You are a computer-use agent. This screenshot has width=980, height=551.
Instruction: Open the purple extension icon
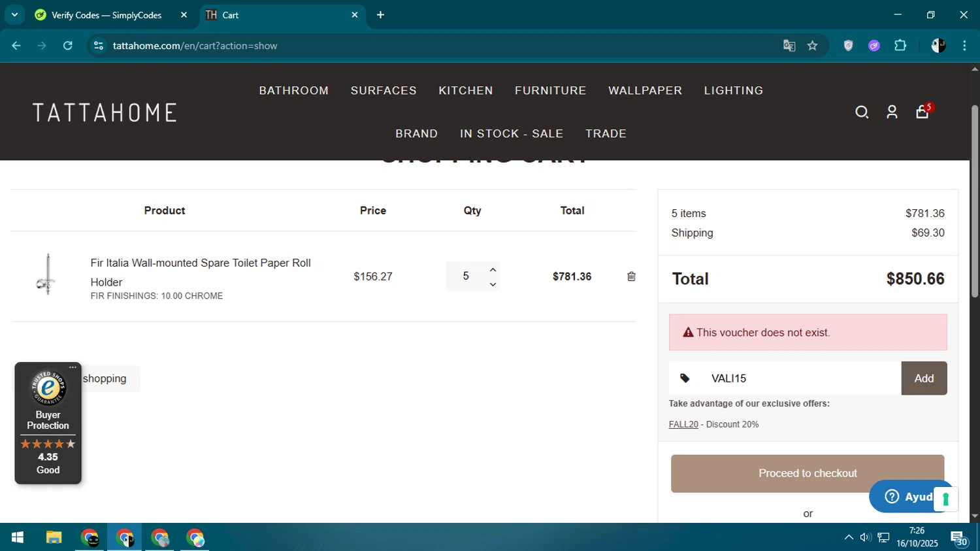point(874,46)
